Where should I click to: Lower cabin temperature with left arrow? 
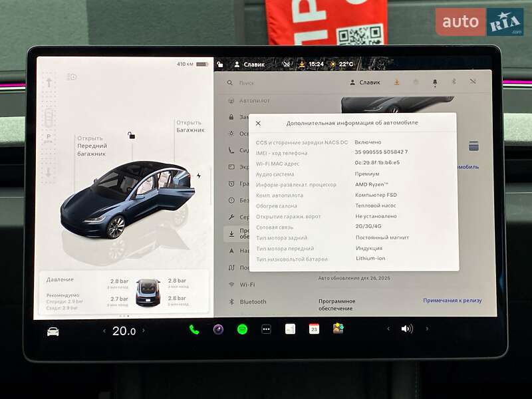point(104,331)
